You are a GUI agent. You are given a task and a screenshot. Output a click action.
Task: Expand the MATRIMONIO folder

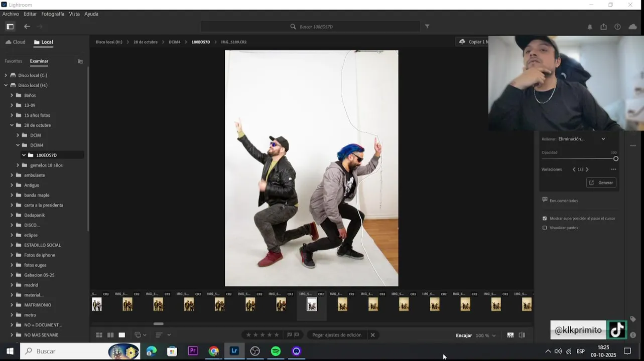(12, 305)
